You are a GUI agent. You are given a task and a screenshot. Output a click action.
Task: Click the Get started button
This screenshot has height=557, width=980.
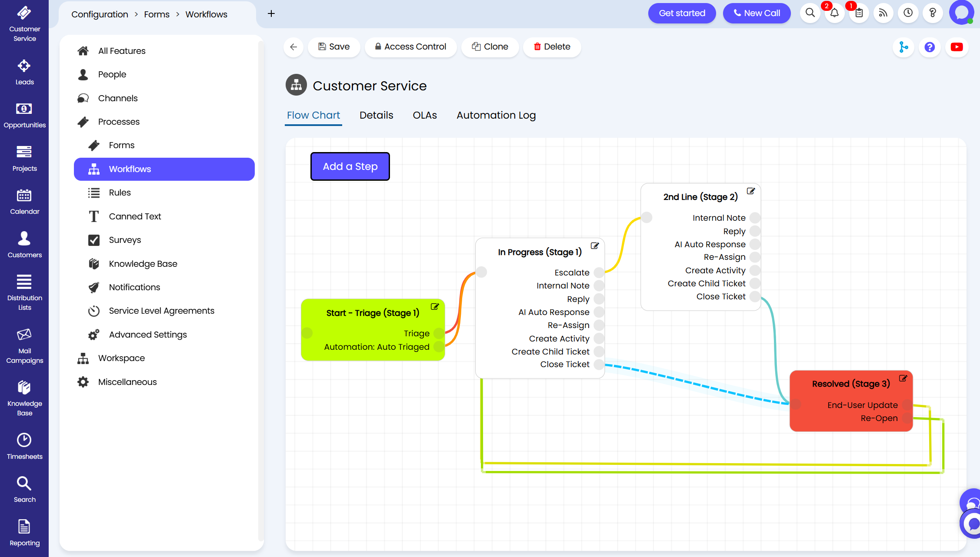point(682,13)
